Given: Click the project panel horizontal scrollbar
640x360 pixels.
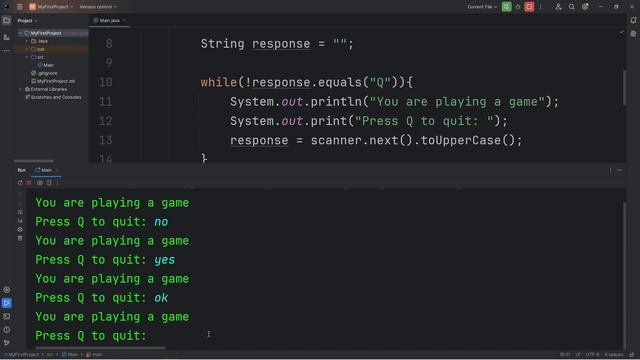Looking at the screenshot, I should 34,161.
